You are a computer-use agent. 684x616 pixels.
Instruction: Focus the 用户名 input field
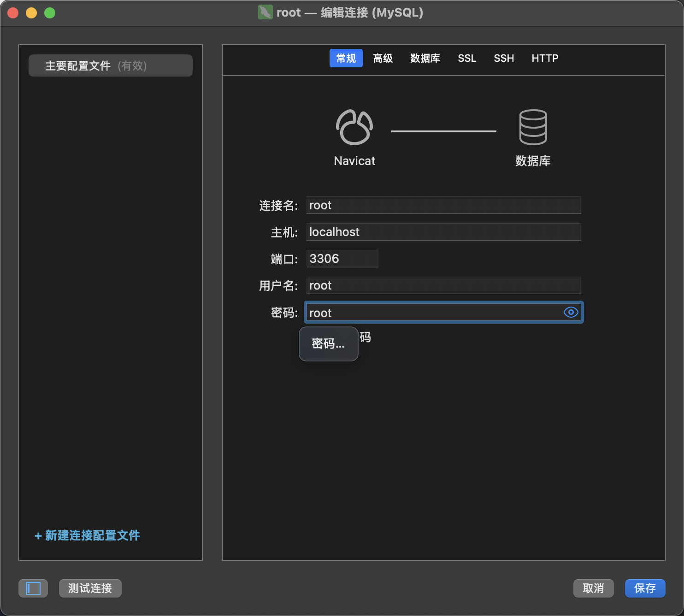click(x=443, y=285)
